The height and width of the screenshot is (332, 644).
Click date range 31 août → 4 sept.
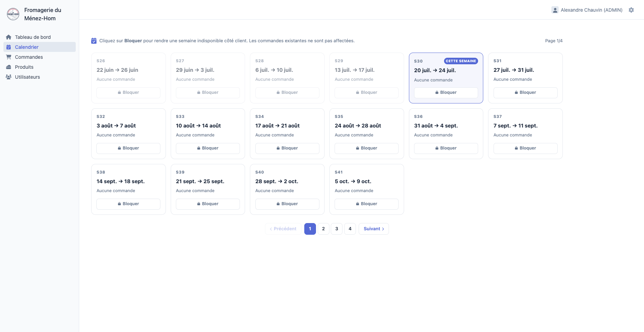coord(436,126)
